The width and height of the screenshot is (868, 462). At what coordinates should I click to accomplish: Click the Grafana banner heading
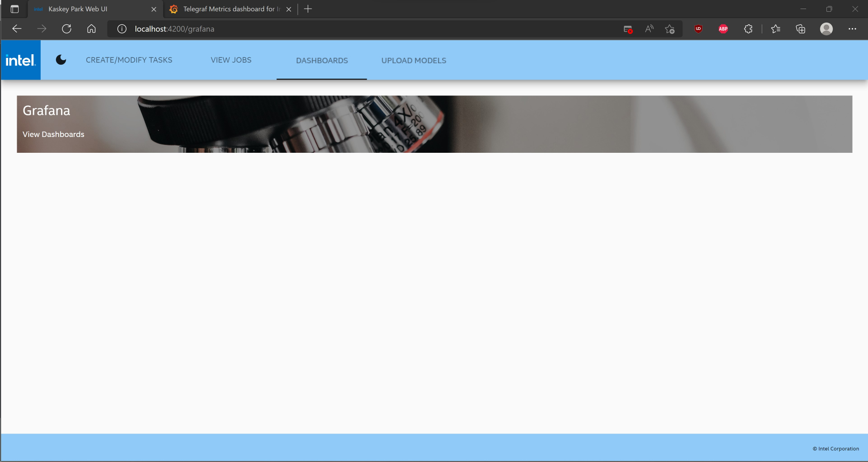click(46, 111)
